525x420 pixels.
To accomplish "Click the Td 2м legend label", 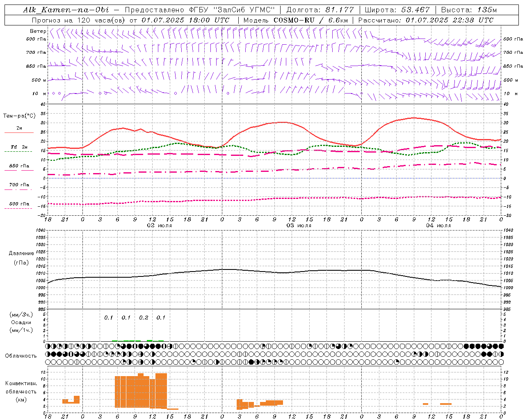I will coord(19,147).
